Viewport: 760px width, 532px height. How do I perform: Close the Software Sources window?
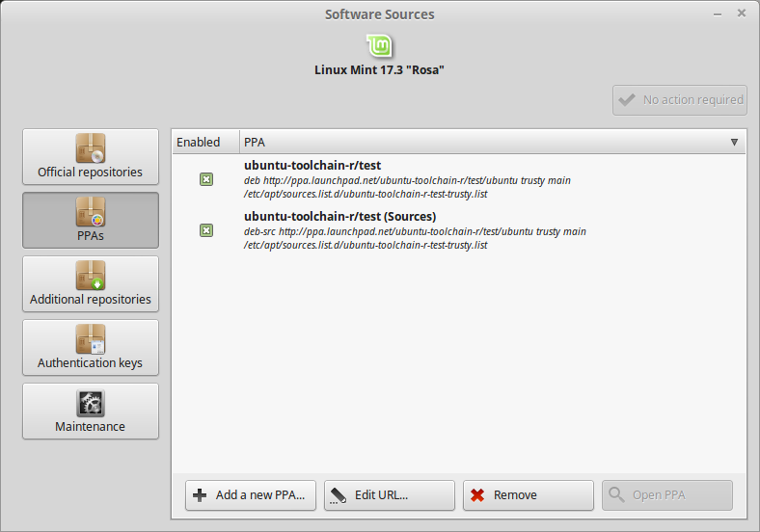(741, 13)
